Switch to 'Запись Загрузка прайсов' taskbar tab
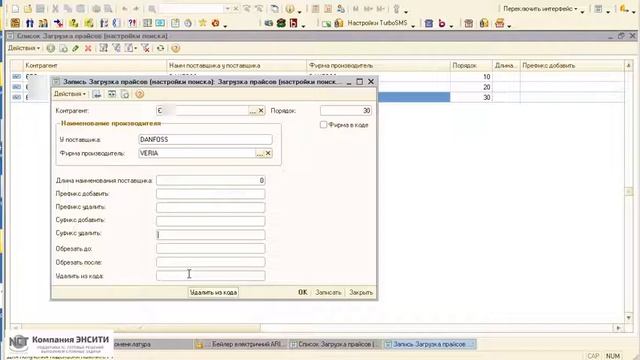Viewport: 640px width, 360px height. [x=429, y=344]
